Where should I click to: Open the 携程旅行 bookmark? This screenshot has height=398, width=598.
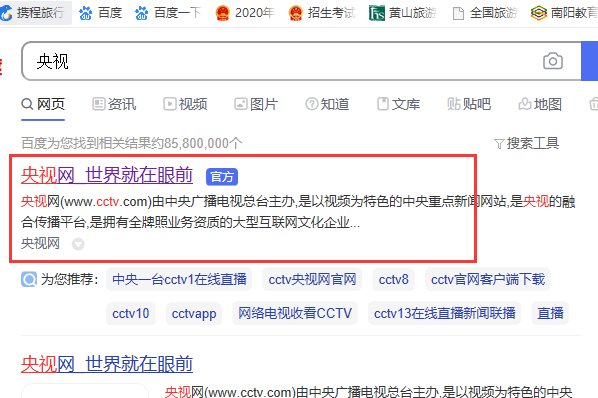(x=33, y=13)
